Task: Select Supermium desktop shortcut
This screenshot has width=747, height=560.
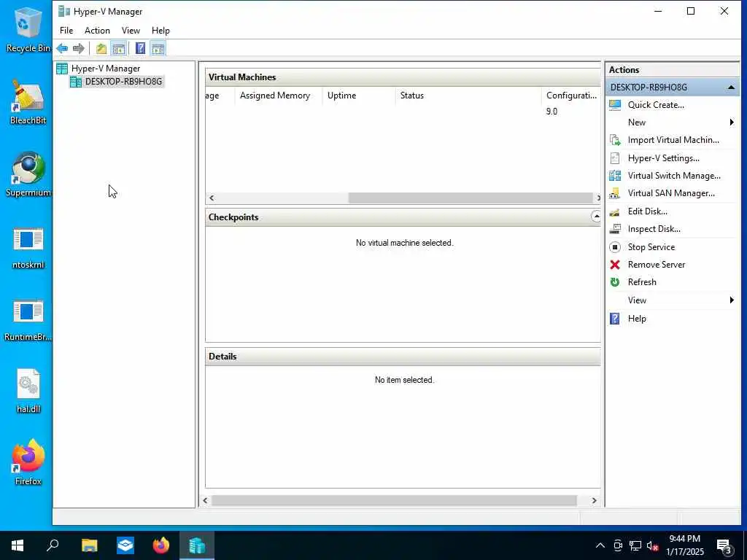Action: [28, 175]
